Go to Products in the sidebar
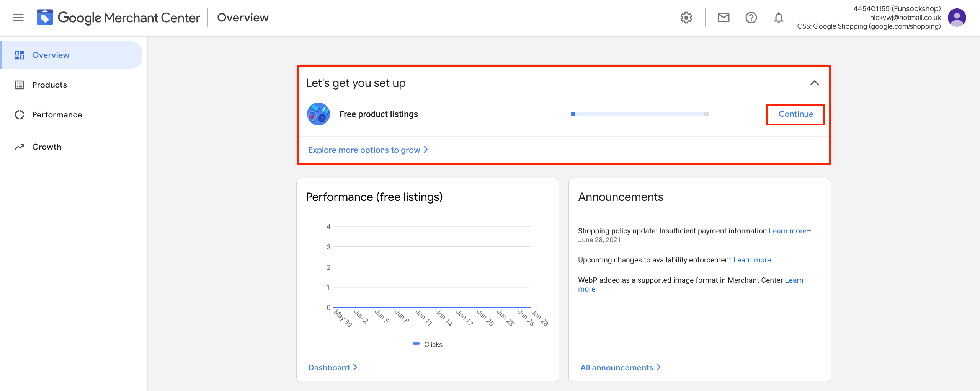This screenshot has width=980, height=391. tap(72, 85)
